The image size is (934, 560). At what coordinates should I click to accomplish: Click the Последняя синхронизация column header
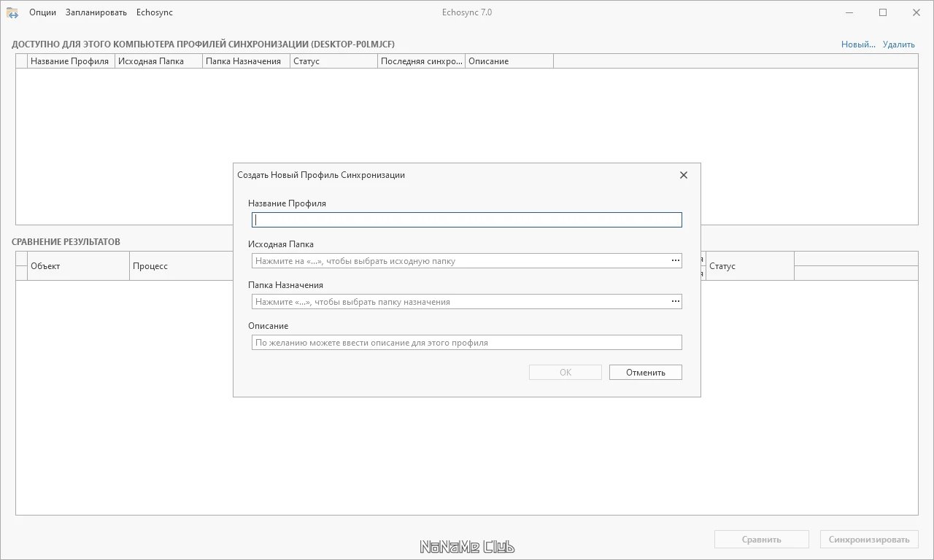421,61
